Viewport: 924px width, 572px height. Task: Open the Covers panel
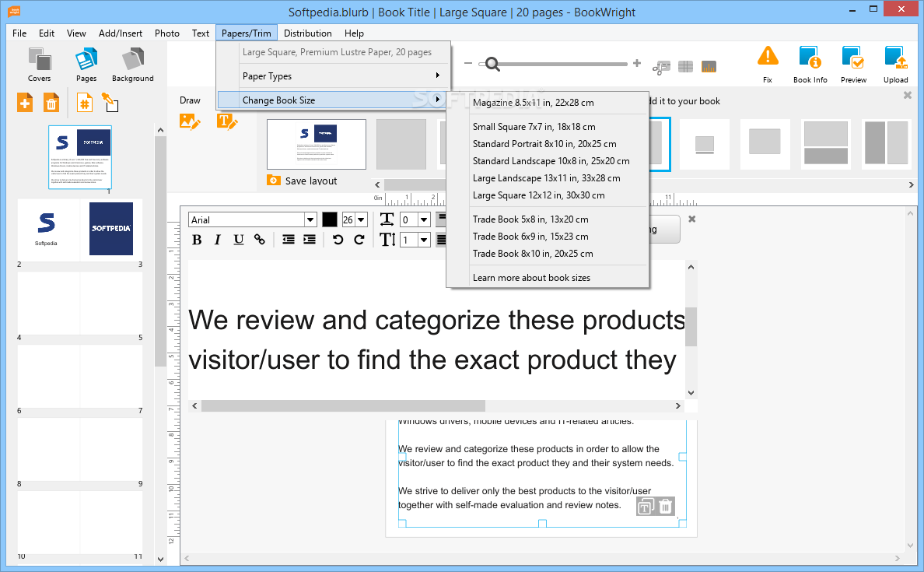(x=40, y=65)
